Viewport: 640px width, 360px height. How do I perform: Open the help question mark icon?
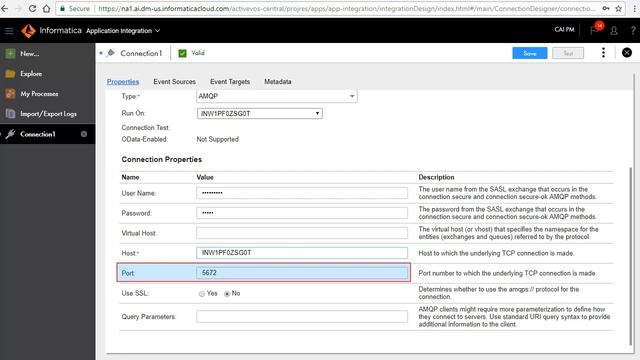633,31
